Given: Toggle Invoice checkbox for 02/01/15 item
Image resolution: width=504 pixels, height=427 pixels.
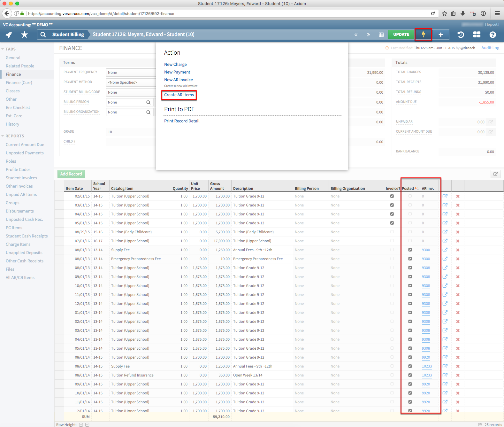Looking at the screenshot, I should 392,196.
